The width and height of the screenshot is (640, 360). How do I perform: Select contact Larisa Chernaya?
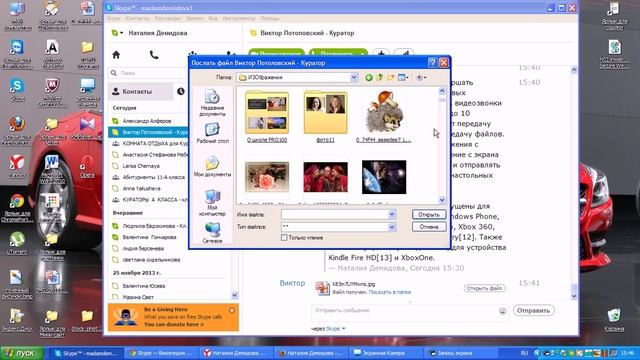point(141,166)
